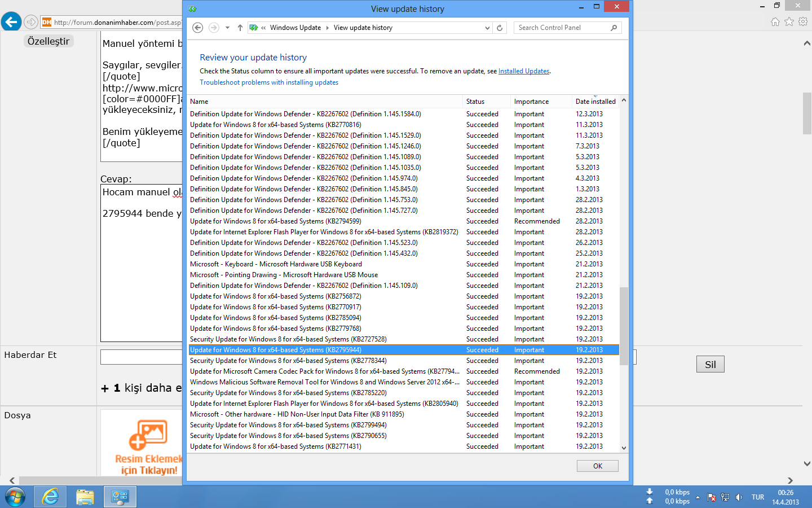Click the network tray icon
Viewport: 812px width, 508px height.
point(725,497)
